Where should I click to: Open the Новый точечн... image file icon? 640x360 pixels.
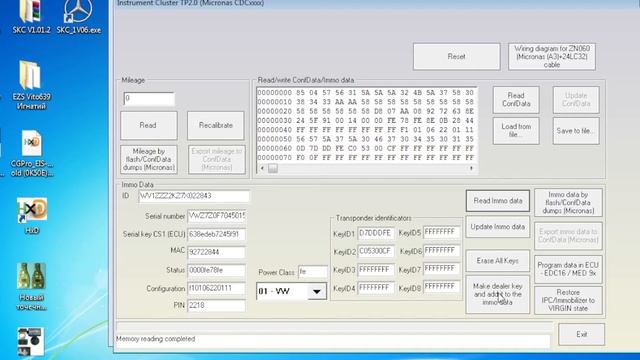pyautogui.click(x=31, y=287)
